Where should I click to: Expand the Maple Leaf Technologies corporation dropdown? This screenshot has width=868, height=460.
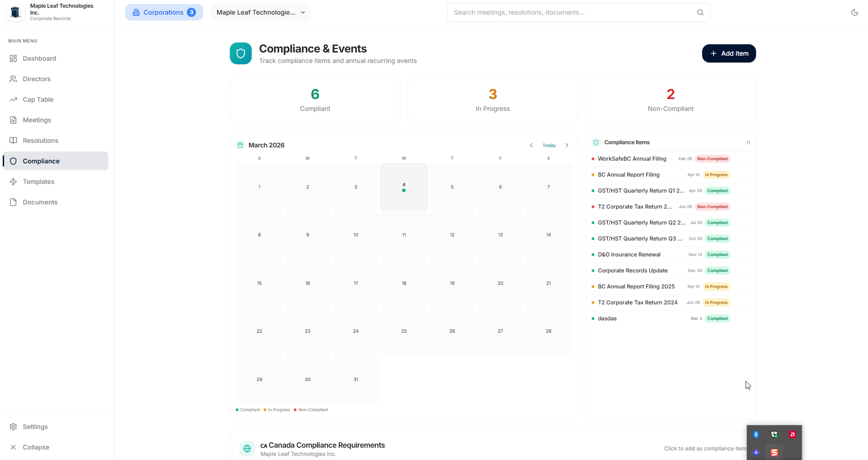261,12
